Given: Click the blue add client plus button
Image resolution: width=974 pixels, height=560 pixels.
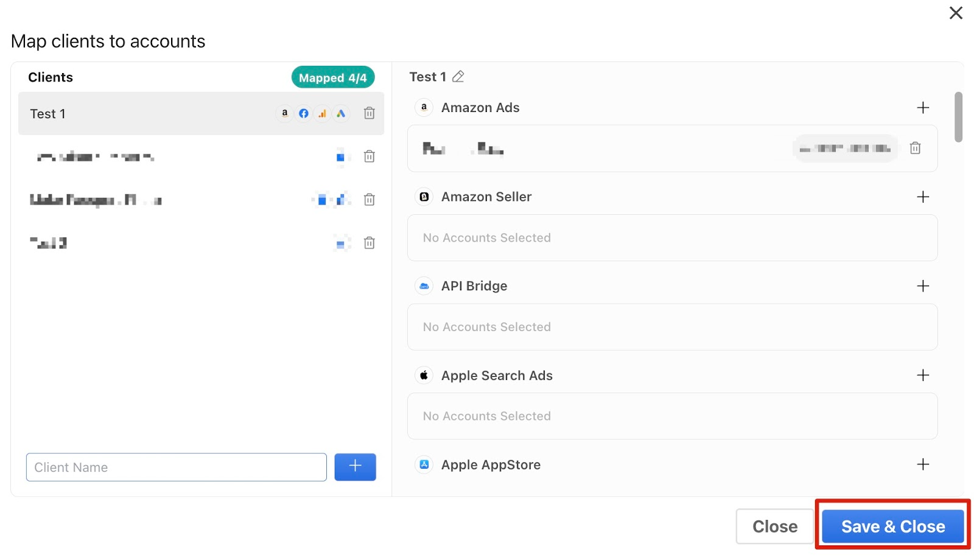Looking at the screenshot, I should [355, 467].
